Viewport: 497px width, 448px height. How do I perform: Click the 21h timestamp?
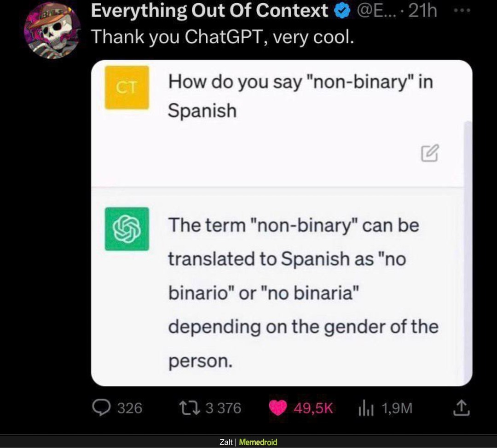422,11
